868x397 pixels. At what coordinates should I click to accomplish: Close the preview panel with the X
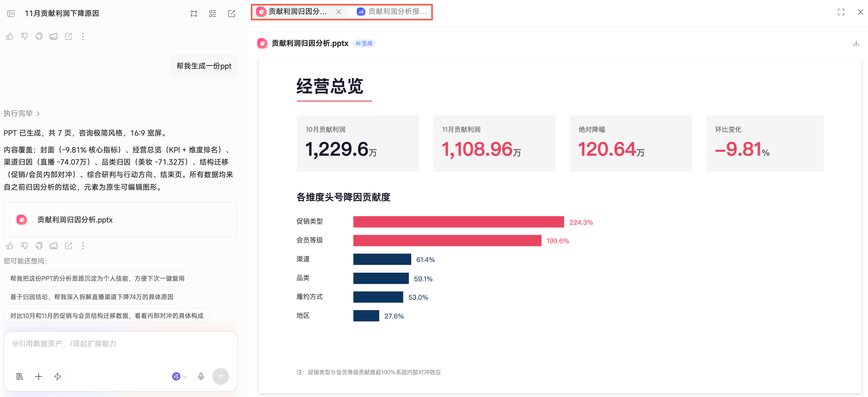pyautogui.click(x=861, y=12)
